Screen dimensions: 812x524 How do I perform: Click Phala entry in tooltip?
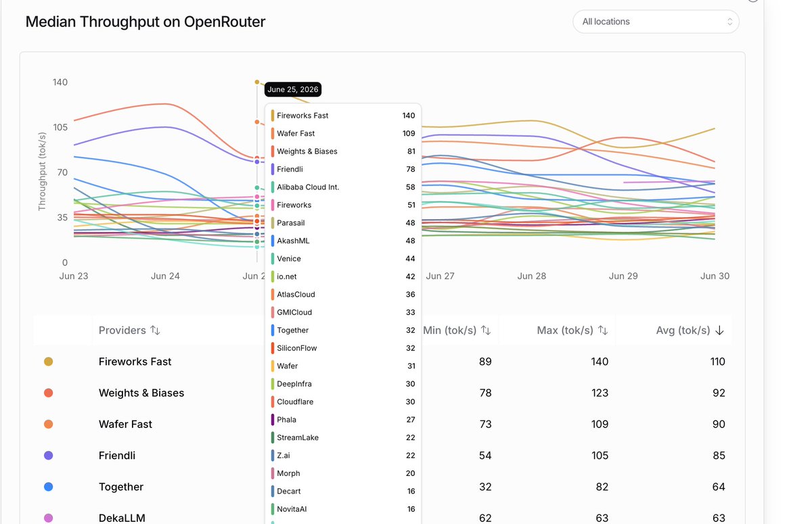coord(343,420)
